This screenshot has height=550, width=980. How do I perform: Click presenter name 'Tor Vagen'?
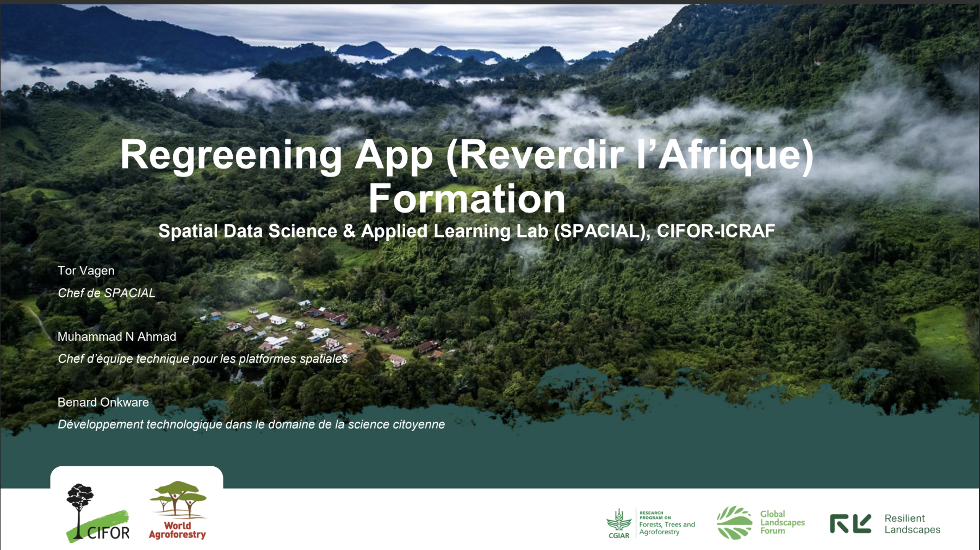pos(86,271)
